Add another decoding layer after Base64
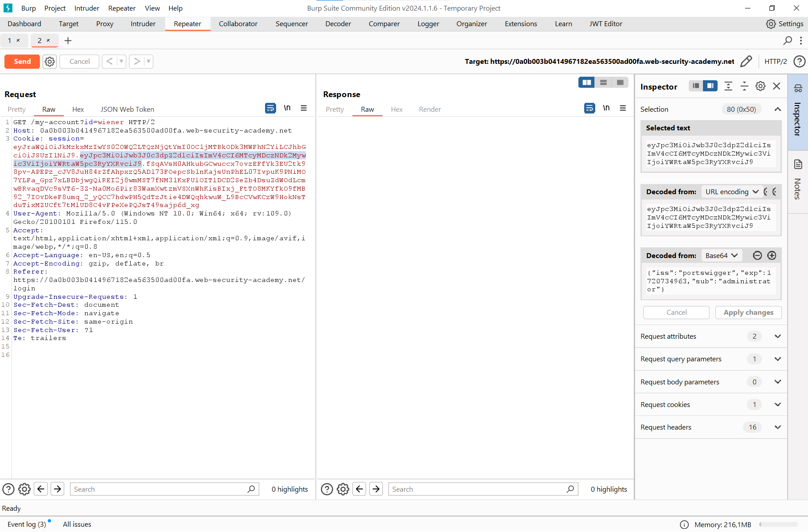This screenshot has width=808, height=532. tap(772, 255)
